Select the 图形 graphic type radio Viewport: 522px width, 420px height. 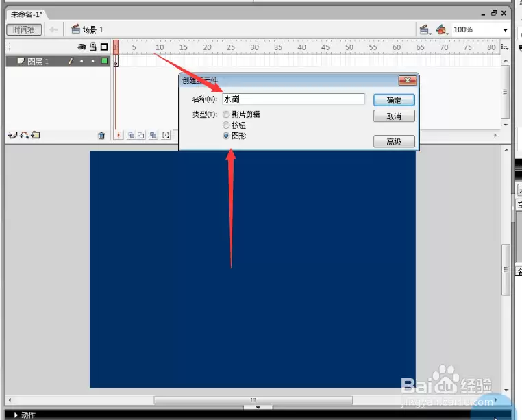[226, 136]
